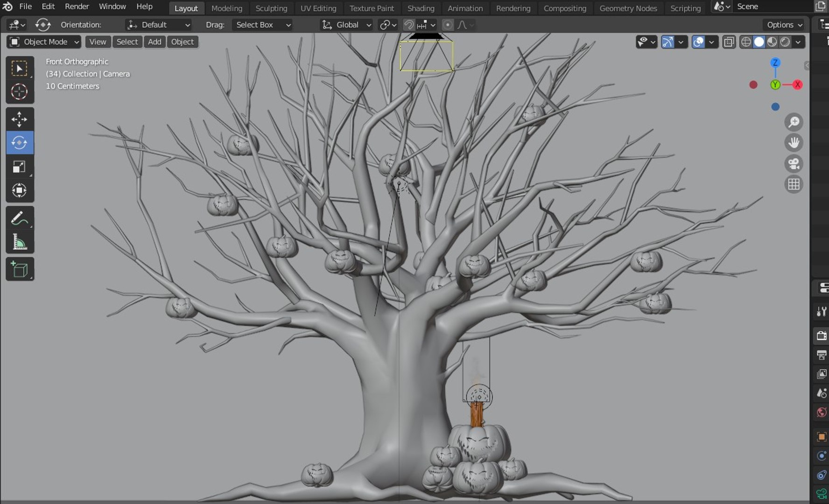This screenshot has width=829, height=504.
Task: Switch to Rendered viewport shading
Action: [x=785, y=42]
